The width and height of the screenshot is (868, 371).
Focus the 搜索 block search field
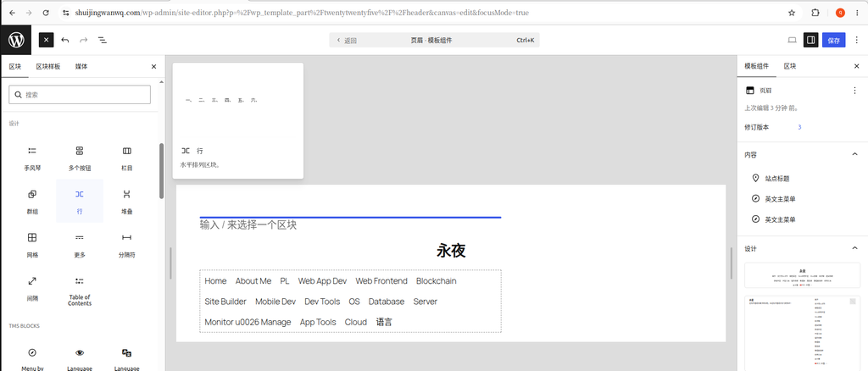coord(80,95)
